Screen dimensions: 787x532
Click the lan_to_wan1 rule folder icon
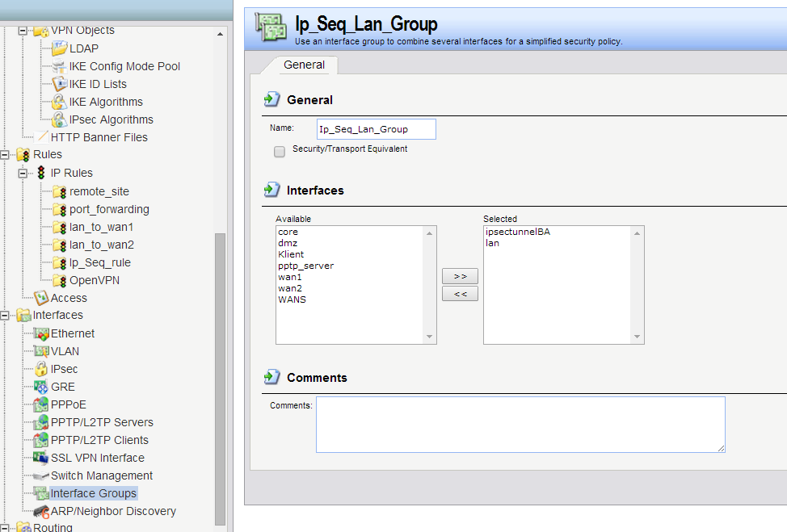(59, 227)
